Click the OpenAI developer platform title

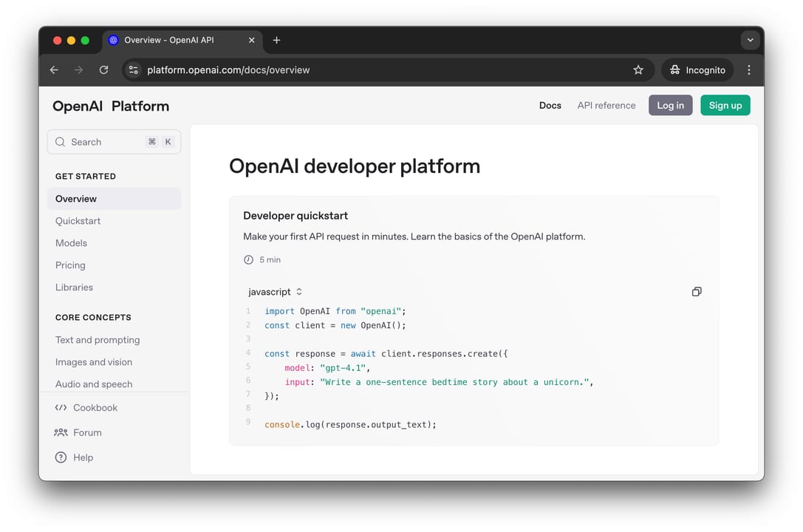[355, 166]
